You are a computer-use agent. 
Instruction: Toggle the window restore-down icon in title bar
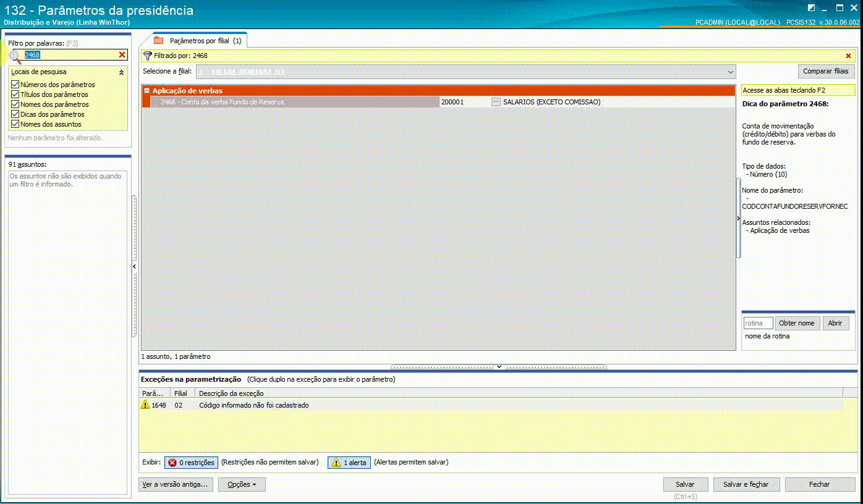[811, 8]
